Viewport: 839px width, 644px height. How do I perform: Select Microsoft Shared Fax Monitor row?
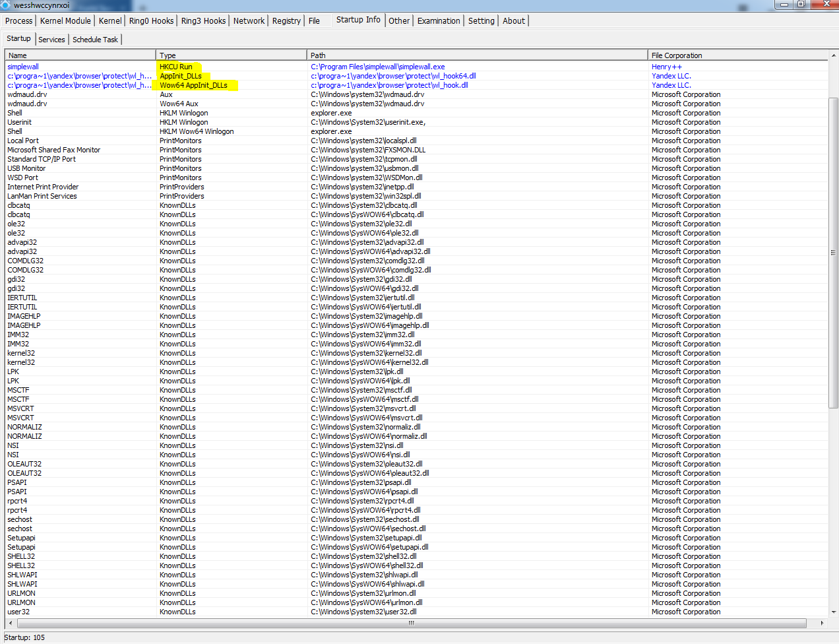(54, 150)
